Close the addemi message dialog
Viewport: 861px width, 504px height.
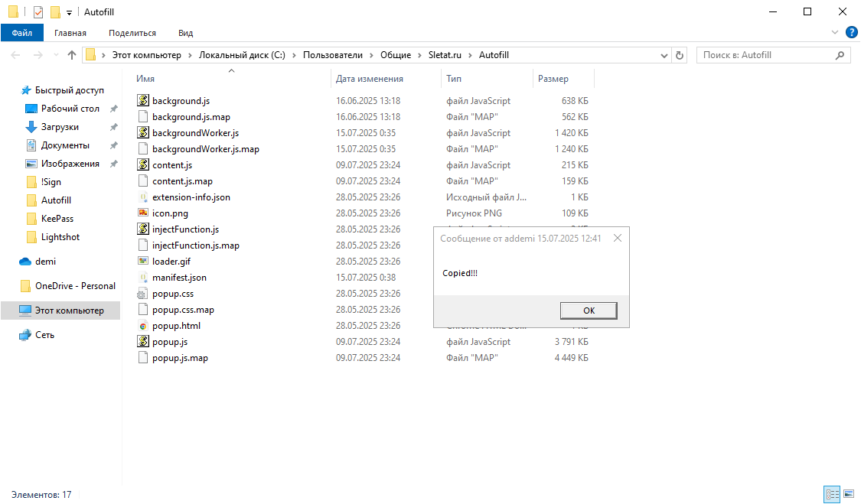(x=617, y=238)
